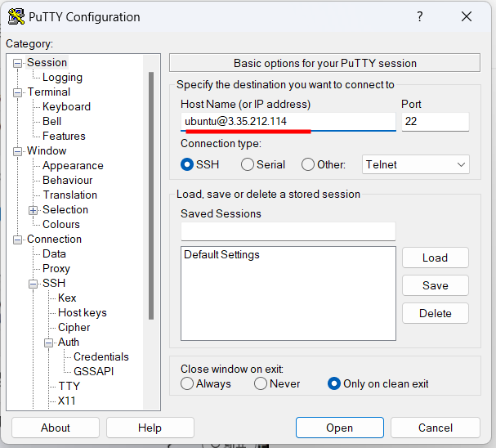Open the Terminal category
This screenshot has width=496, height=448.
(49, 92)
